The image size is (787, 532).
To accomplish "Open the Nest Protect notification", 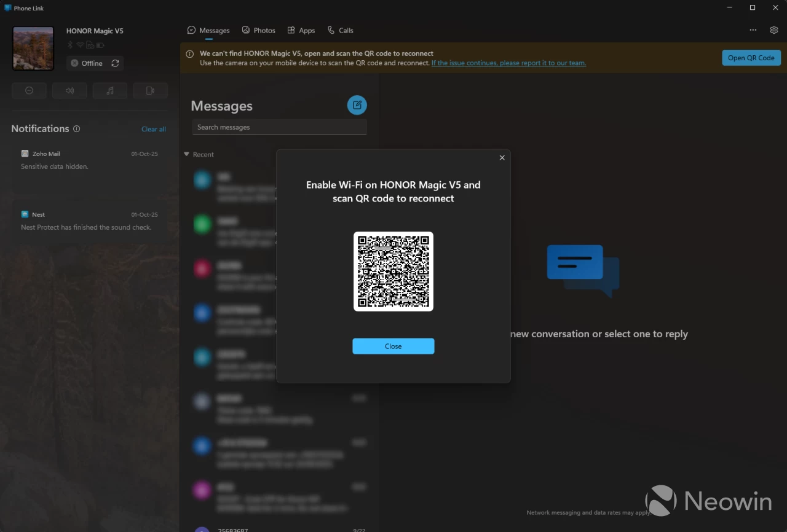I will pyautogui.click(x=89, y=221).
